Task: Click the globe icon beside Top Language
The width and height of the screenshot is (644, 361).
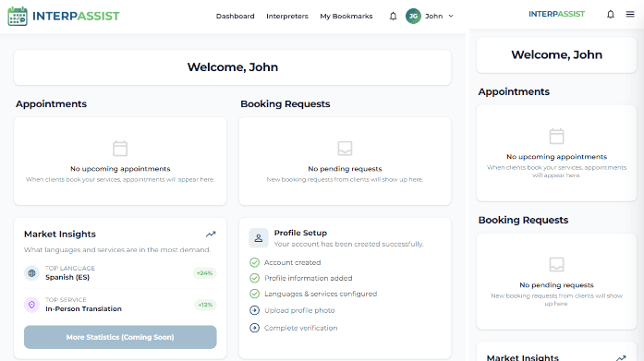Action: tap(31, 272)
